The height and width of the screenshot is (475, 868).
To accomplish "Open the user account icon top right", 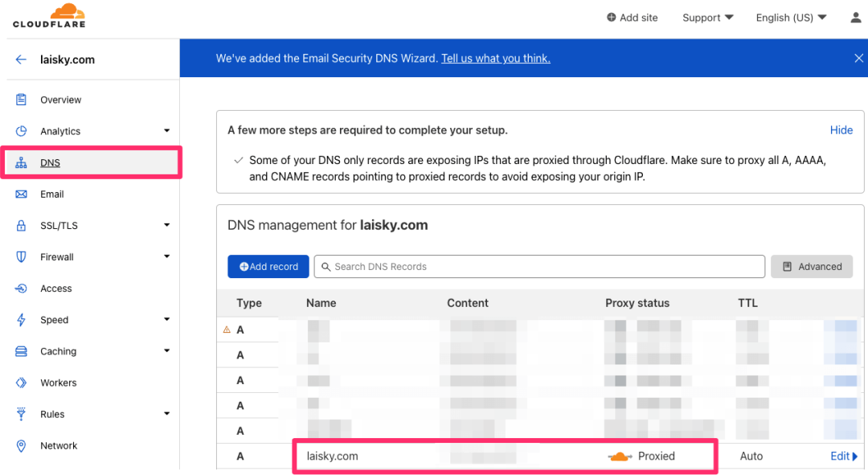I will (855, 17).
